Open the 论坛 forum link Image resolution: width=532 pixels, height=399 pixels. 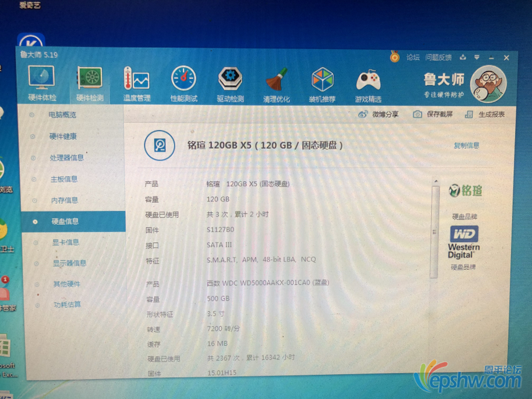(x=413, y=57)
